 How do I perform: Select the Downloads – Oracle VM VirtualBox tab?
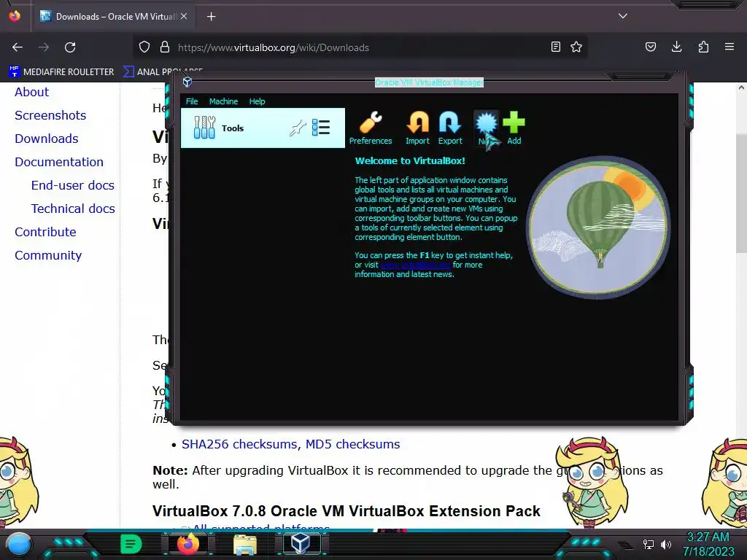(113, 16)
